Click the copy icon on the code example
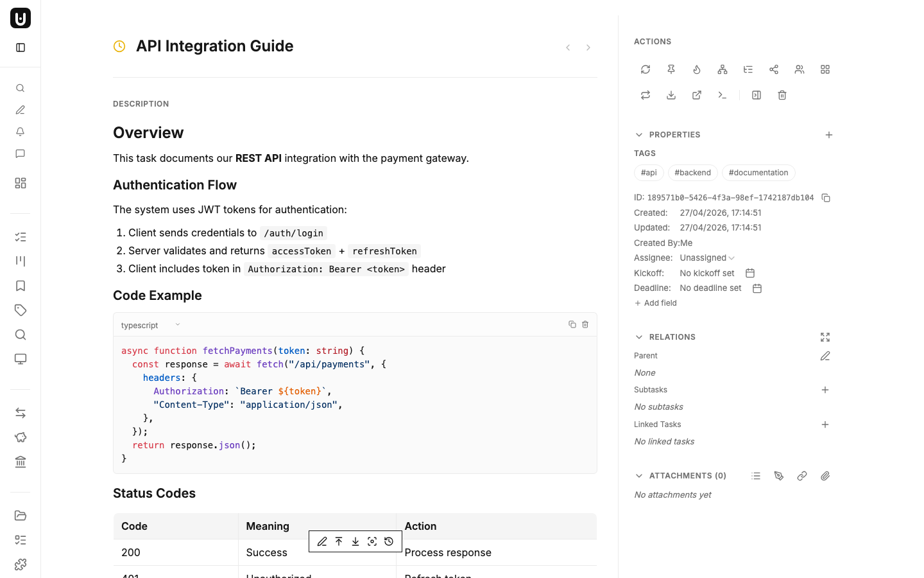The width and height of the screenshot is (924, 578). [572, 324]
